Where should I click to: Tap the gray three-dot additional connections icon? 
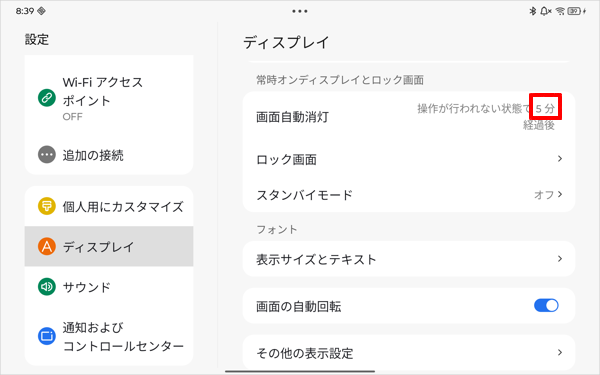(x=47, y=155)
